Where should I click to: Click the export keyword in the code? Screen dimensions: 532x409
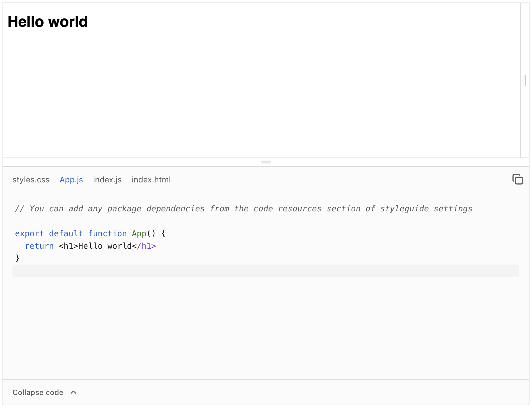click(x=29, y=233)
